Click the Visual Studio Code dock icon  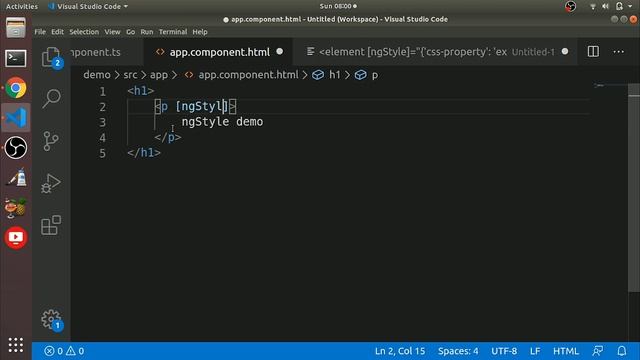tap(16, 118)
